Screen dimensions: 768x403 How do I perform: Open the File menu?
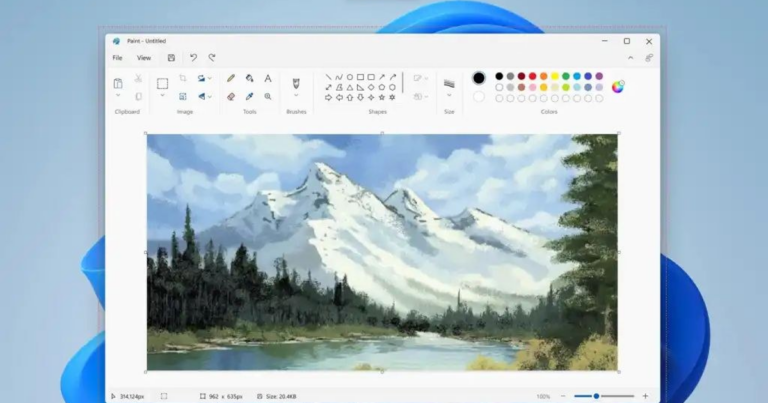click(118, 58)
